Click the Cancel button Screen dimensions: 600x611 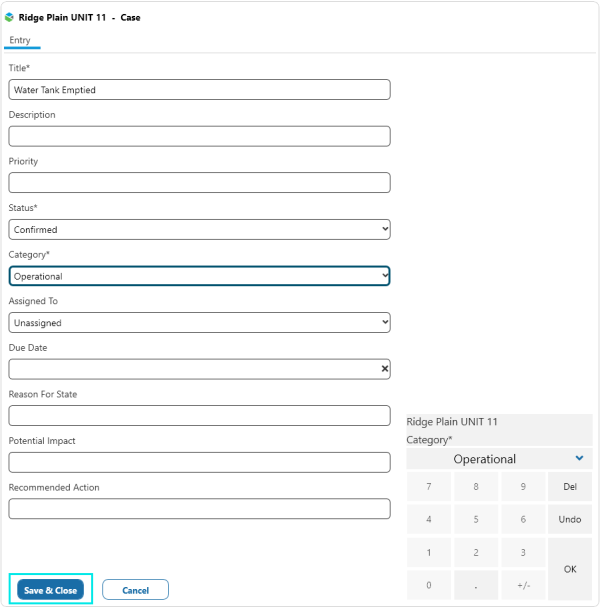[135, 590]
